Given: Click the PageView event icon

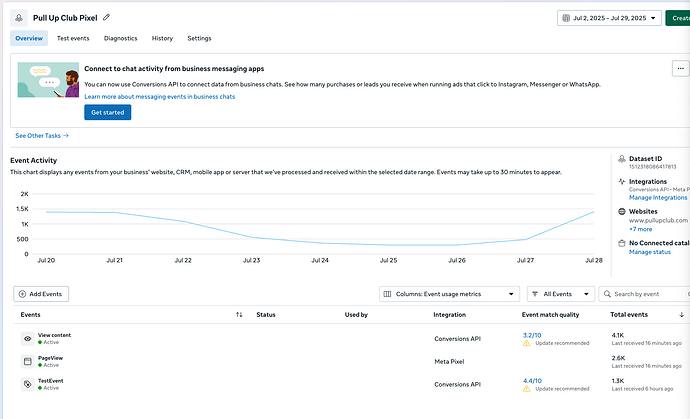Looking at the screenshot, I should [x=28, y=361].
